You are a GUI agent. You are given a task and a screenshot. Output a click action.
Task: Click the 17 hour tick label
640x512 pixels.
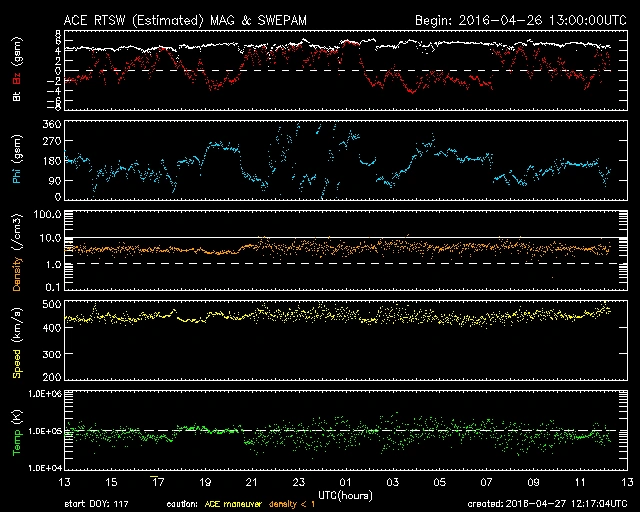pos(156,482)
